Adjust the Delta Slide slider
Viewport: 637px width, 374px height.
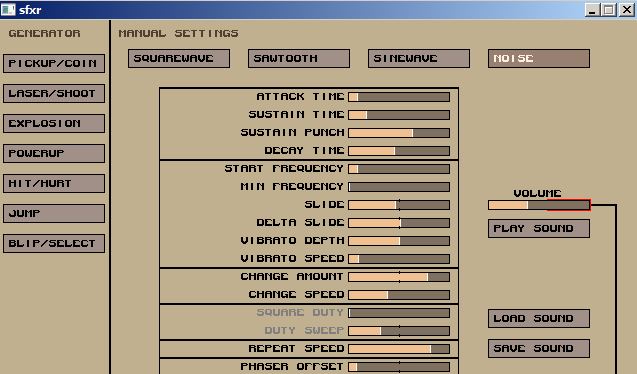click(x=399, y=223)
